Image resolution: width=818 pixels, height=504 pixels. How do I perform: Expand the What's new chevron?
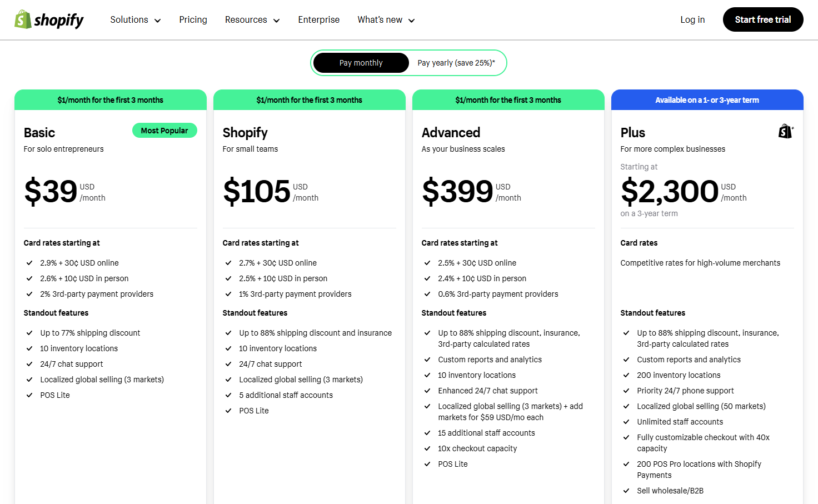tap(411, 21)
